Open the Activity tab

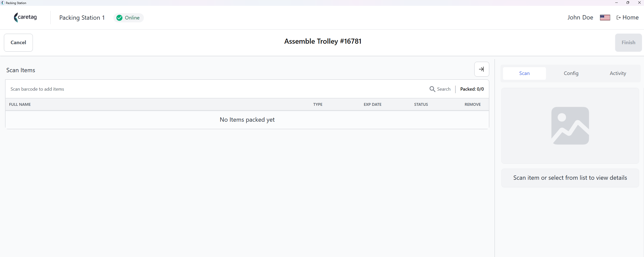(618, 73)
